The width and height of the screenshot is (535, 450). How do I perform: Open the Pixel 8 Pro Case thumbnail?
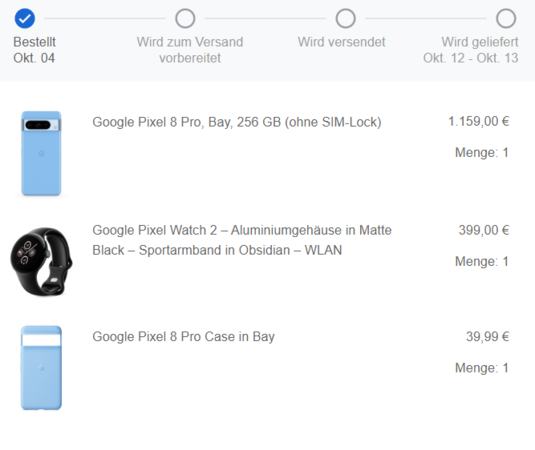pos(41,368)
